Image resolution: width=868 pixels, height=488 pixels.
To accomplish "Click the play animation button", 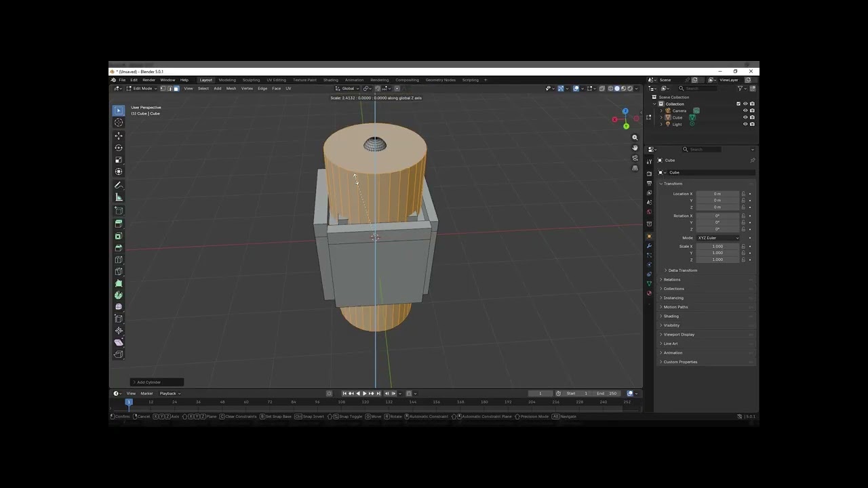I will tap(365, 393).
